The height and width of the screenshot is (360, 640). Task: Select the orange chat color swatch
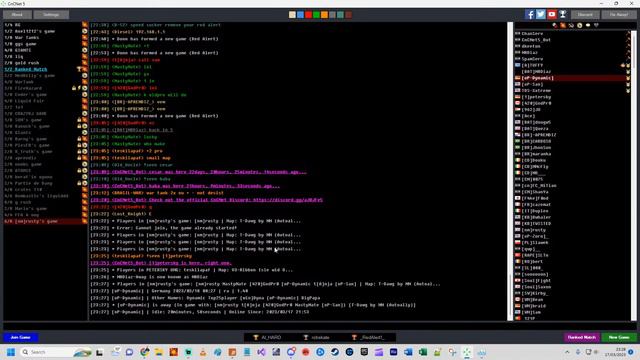coord(324,15)
